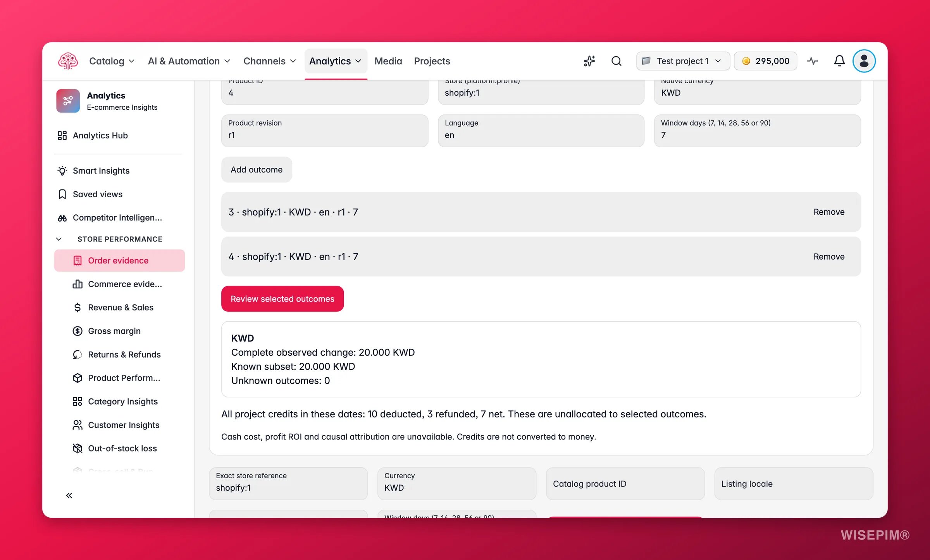The width and height of the screenshot is (930, 560).
Task: Expand the Channels menu
Action: [269, 61]
